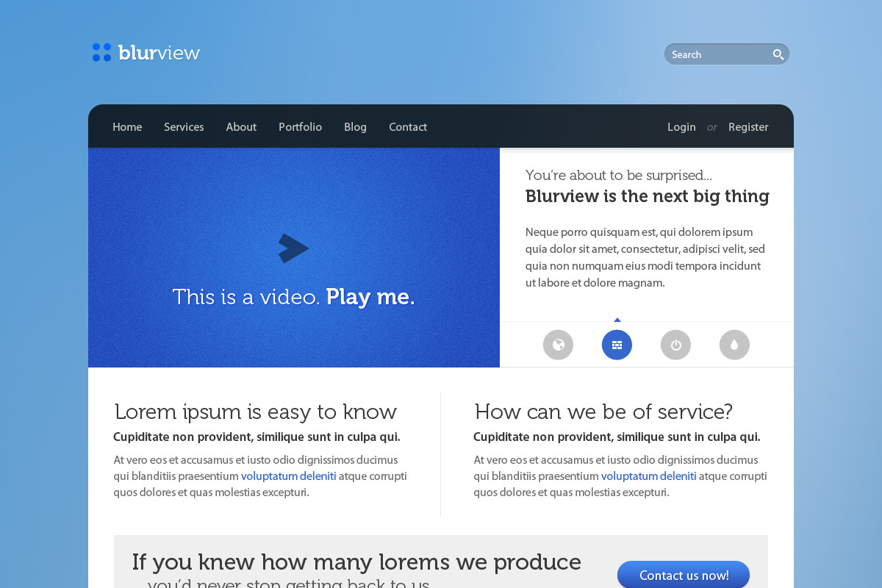Open 'voluptatum deleniti' link in the service column
This screenshot has height=588, width=882.
point(648,476)
